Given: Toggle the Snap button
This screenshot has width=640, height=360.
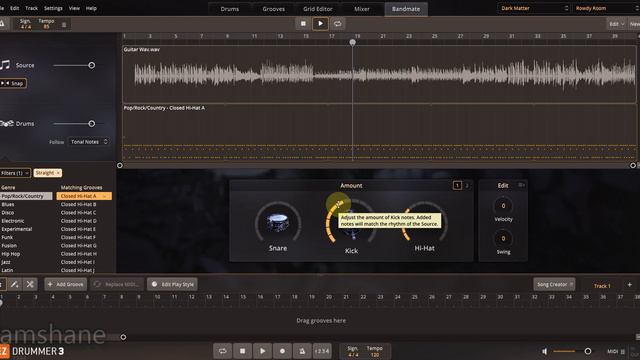Looking at the screenshot, I should pos(13,83).
